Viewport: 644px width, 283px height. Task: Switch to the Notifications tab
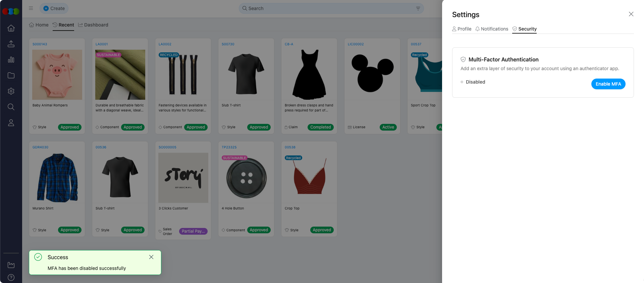pyautogui.click(x=492, y=29)
